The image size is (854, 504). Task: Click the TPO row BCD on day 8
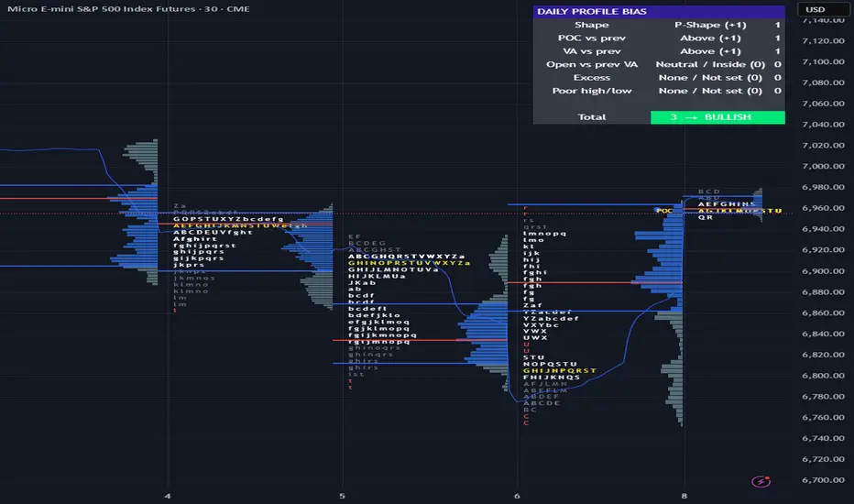click(709, 192)
